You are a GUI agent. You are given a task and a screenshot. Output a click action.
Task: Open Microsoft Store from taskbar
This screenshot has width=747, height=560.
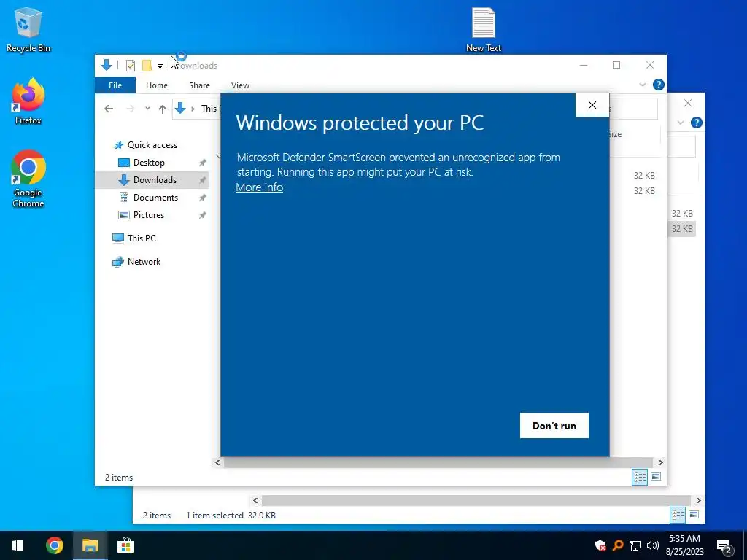pos(125,545)
